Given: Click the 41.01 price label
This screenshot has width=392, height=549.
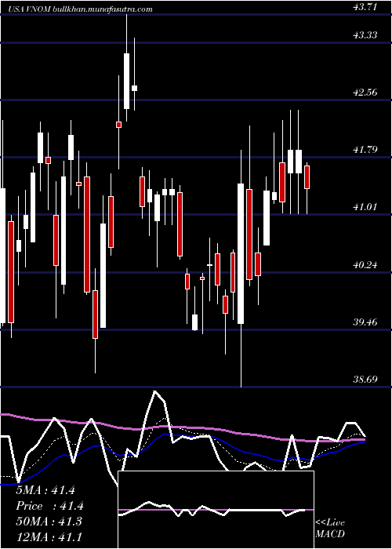Looking at the screenshot, I should point(365,207).
